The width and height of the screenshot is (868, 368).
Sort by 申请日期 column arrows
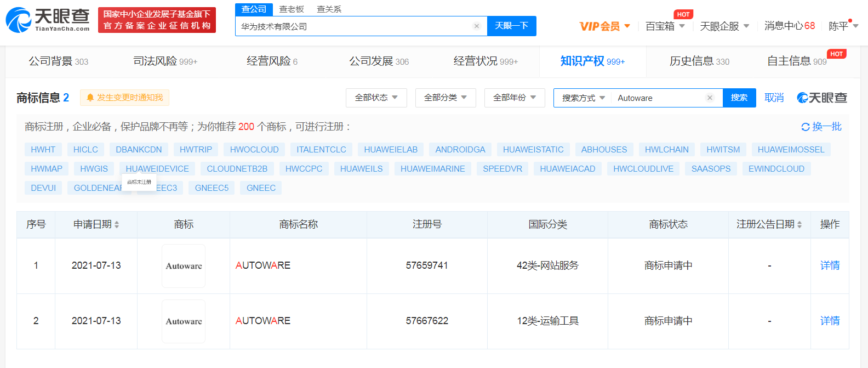coord(117,225)
